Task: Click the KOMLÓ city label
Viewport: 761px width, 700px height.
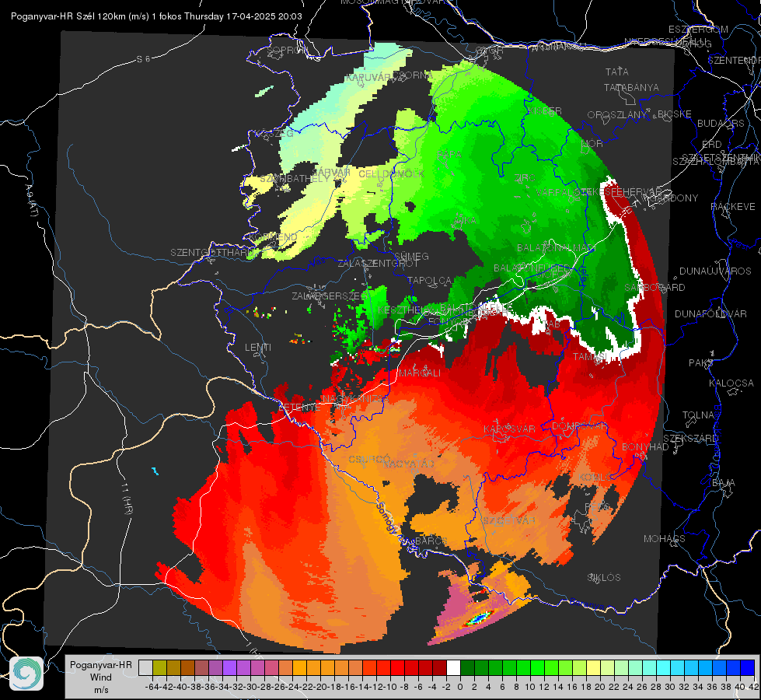Action: tap(596, 478)
